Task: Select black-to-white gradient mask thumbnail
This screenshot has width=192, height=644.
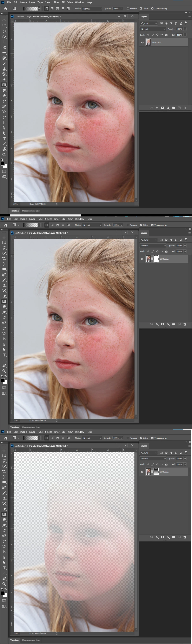Action: pos(156,472)
